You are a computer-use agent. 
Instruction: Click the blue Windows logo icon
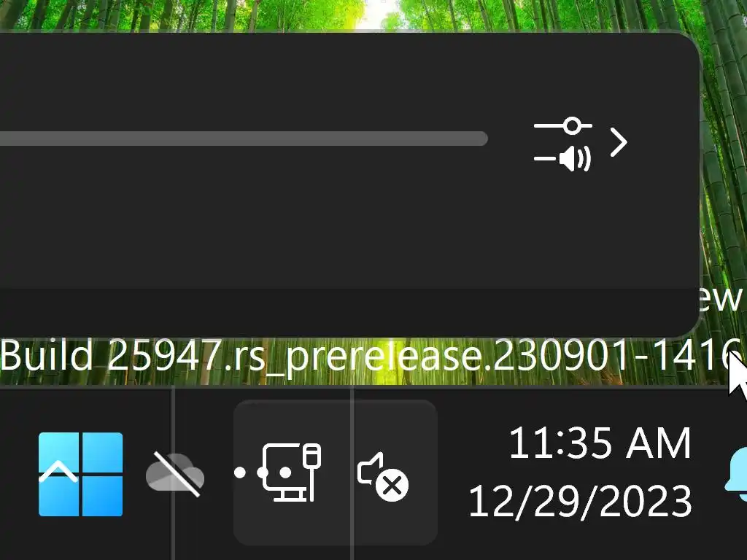(x=80, y=474)
